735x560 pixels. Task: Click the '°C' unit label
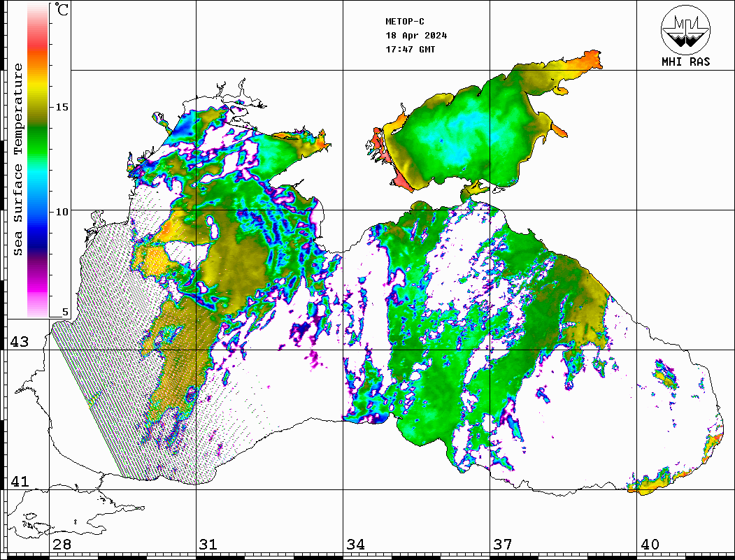[62, 9]
